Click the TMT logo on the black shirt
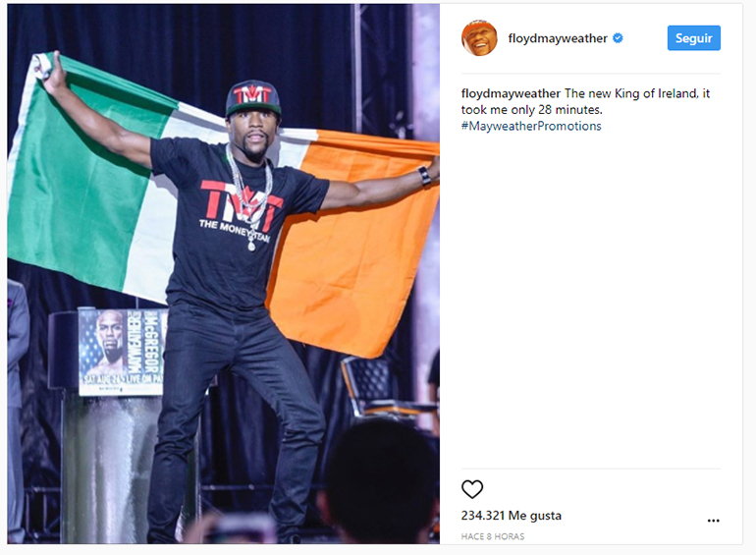 click(x=242, y=206)
